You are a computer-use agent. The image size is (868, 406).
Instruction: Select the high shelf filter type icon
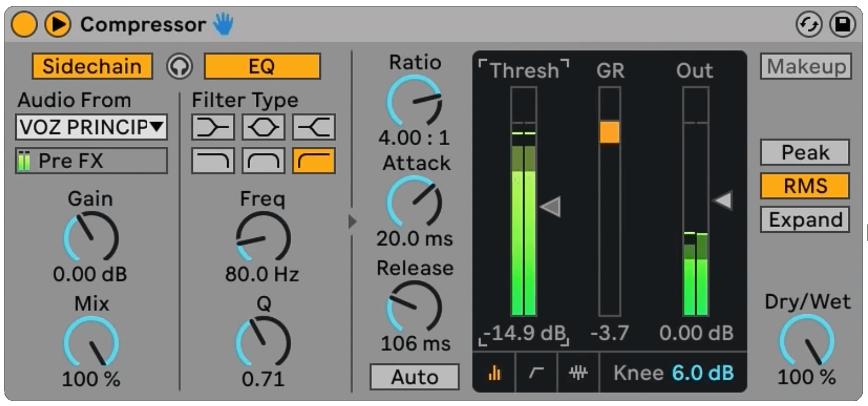click(x=314, y=127)
